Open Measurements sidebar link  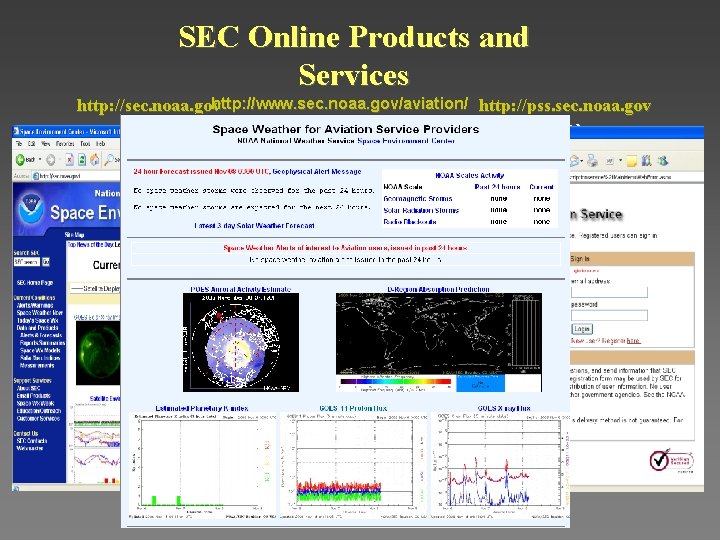37,366
